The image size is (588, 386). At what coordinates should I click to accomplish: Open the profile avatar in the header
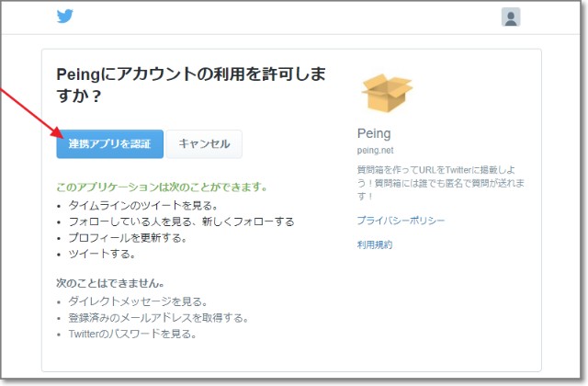[x=511, y=17]
